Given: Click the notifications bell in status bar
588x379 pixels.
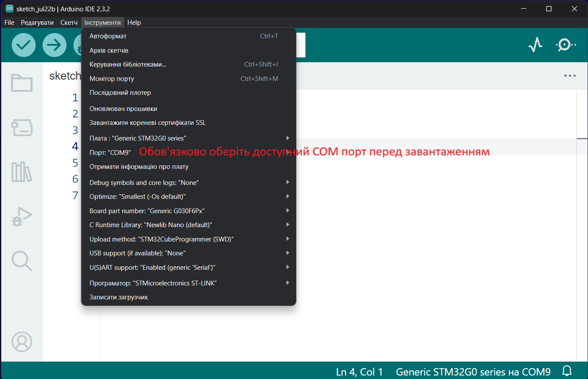Looking at the screenshot, I should (567, 371).
